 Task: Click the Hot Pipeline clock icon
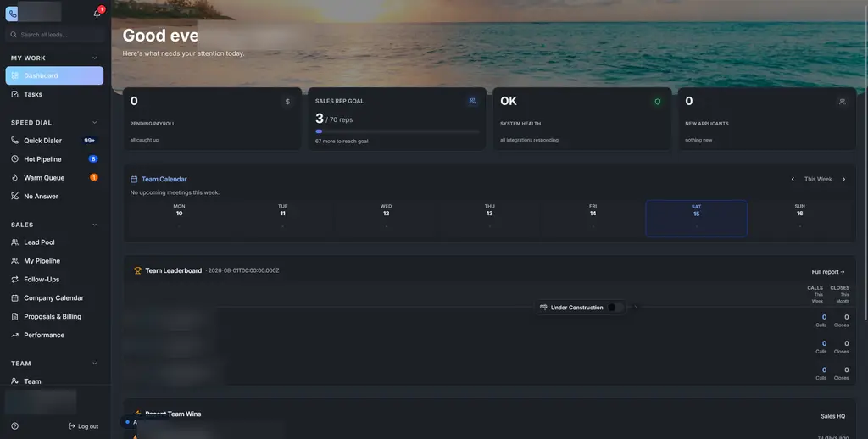(x=15, y=158)
